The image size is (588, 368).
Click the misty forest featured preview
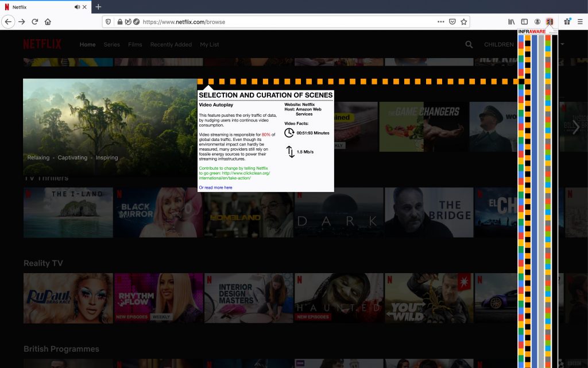110,127
